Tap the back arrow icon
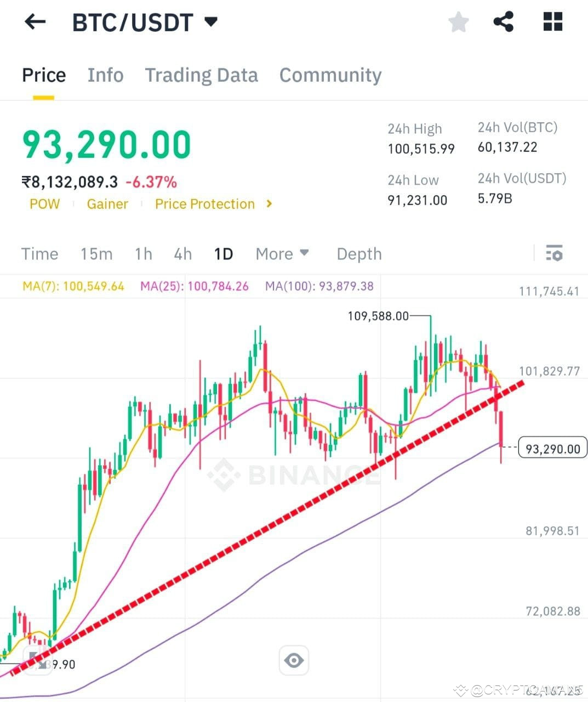 [35, 22]
